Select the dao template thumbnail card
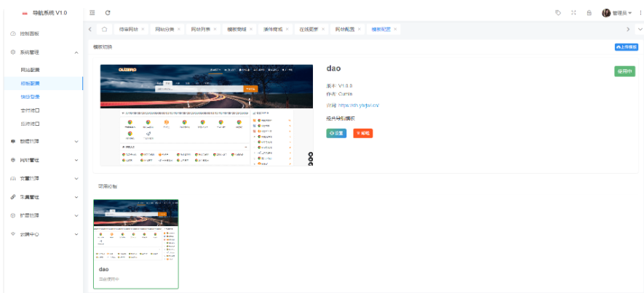644x293 pixels. tap(136, 244)
